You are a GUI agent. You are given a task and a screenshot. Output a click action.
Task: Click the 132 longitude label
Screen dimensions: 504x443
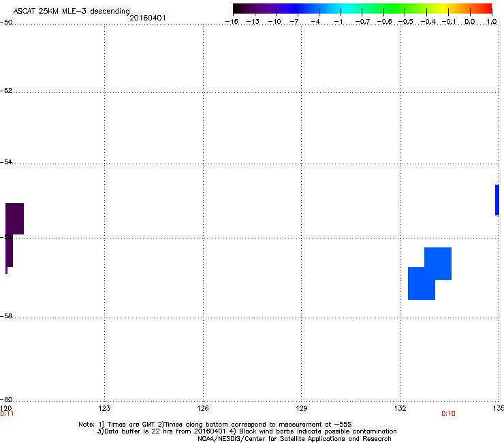[400, 408]
